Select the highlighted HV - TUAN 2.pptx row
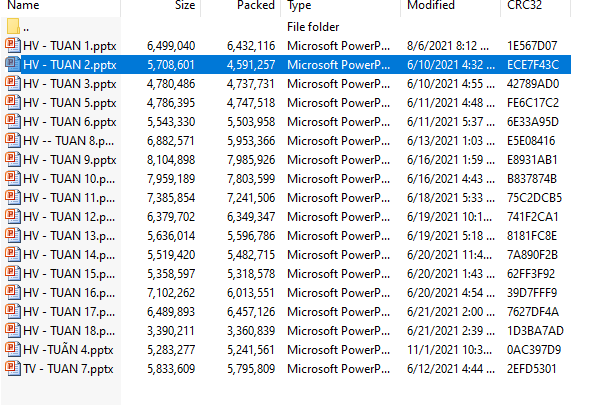Viewport: 612px width, 405px height. click(x=69, y=64)
